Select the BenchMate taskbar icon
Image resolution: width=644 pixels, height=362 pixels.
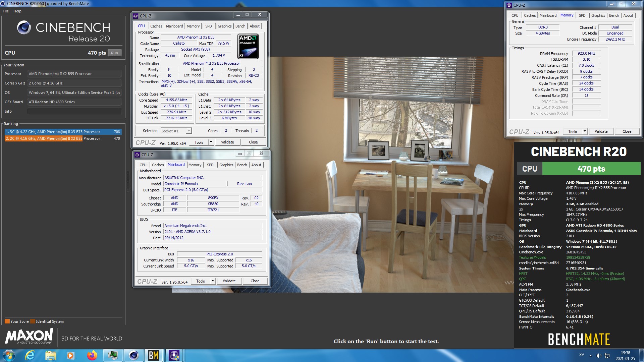click(154, 355)
